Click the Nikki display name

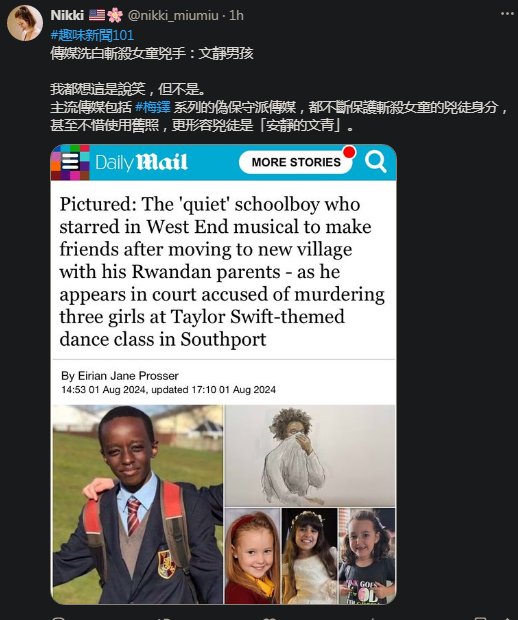(67, 15)
